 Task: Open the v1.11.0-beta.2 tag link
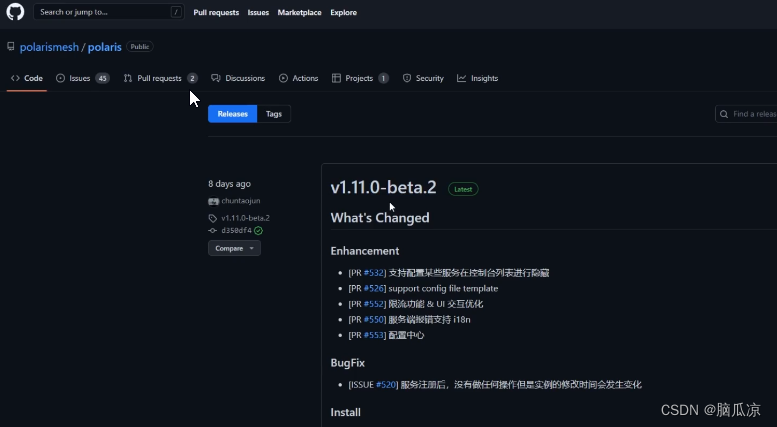click(x=245, y=218)
